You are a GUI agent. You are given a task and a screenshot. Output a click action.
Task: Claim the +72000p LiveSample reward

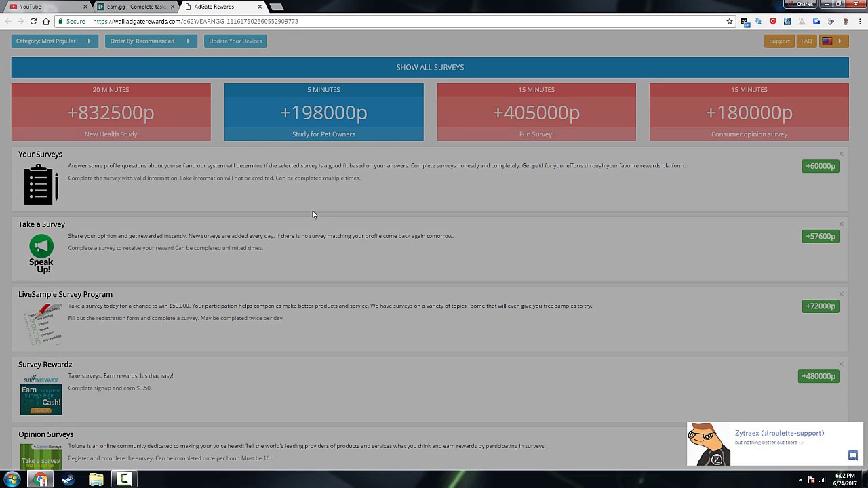click(x=821, y=306)
